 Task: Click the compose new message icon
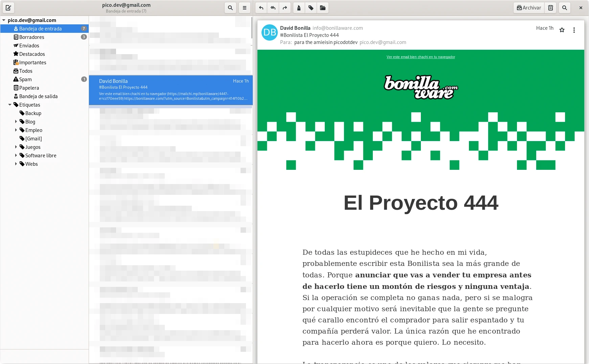(8, 8)
